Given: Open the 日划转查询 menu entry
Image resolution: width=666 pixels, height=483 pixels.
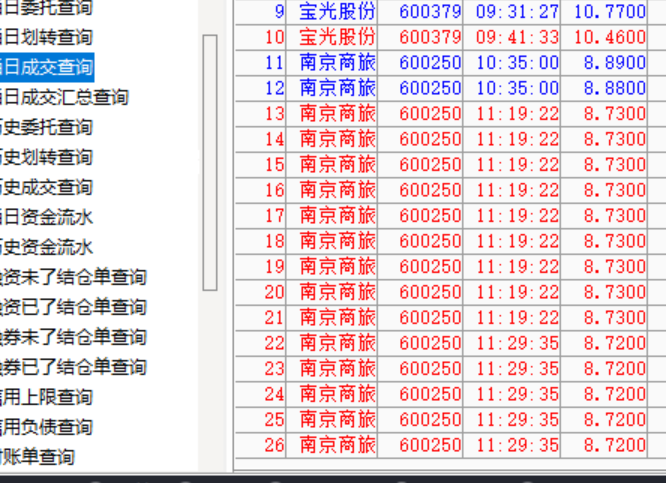Looking at the screenshot, I should tap(46, 37).
